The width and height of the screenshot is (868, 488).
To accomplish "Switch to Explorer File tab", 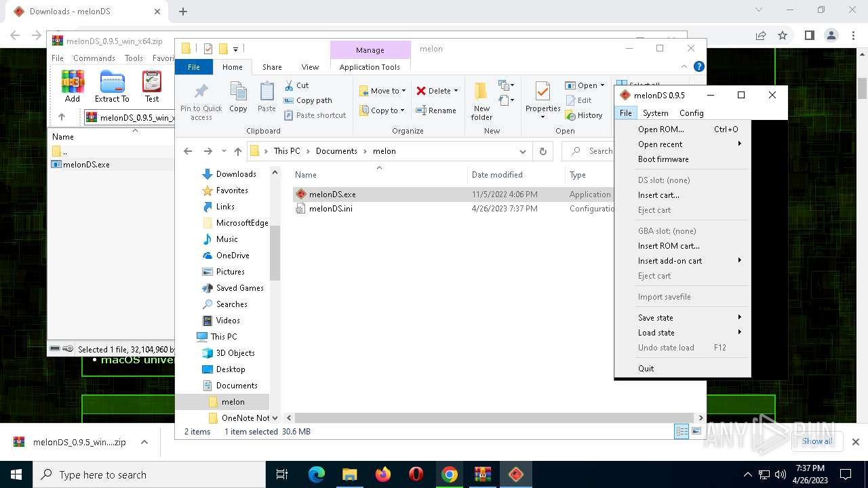I will click(x=194, y=67).
